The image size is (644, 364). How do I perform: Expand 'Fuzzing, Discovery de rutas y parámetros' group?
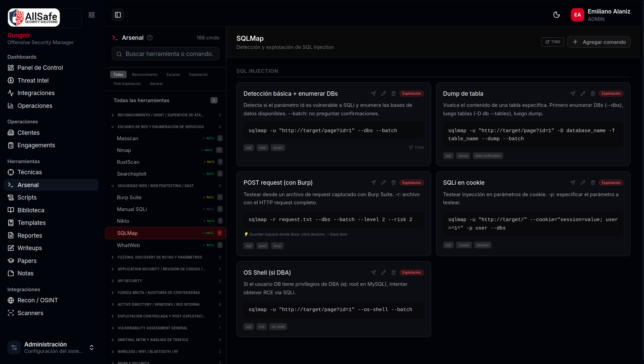(x=165, y=257)
